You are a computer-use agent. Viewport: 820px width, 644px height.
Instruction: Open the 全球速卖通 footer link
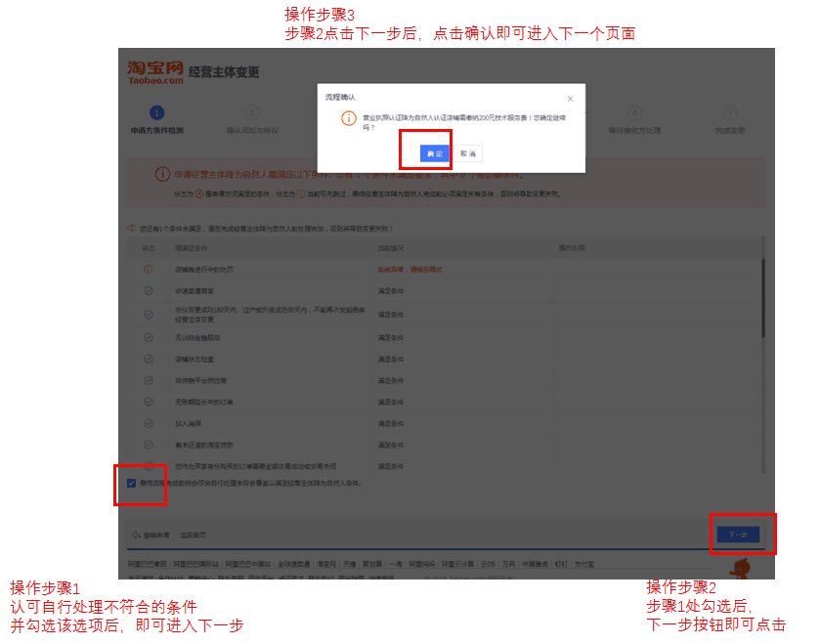click(x=294, y=564)
